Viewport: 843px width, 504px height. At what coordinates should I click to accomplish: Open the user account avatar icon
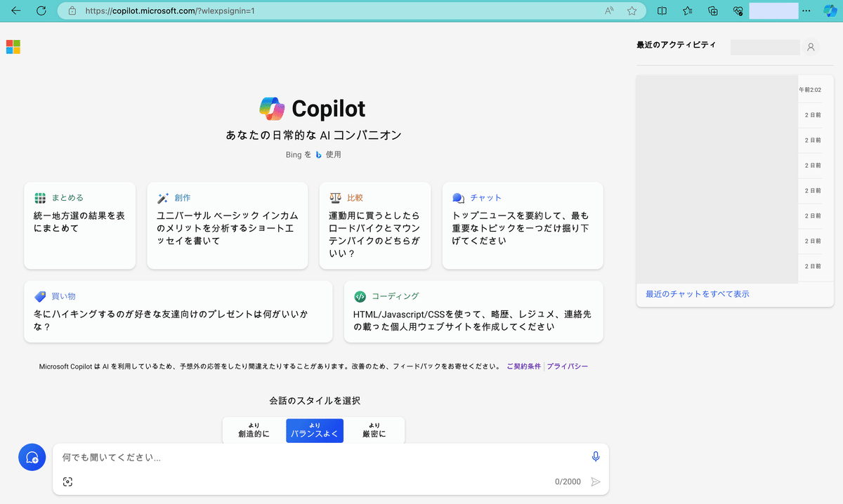(x=811, y=47)
